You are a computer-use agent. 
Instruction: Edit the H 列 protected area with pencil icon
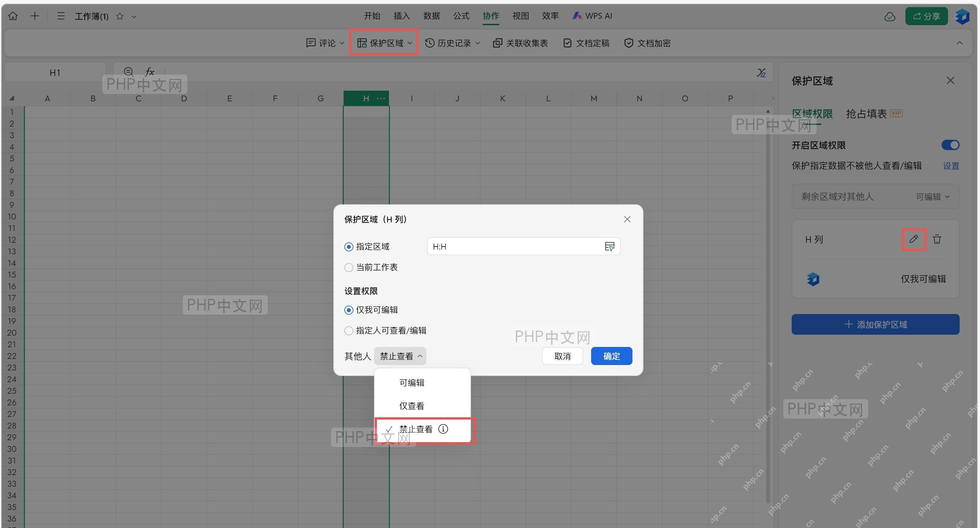coord(913,239)
